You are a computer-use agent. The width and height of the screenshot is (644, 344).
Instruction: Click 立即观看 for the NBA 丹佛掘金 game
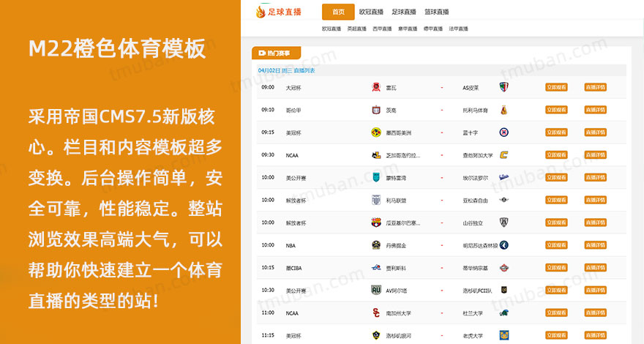tap(556, 245)
